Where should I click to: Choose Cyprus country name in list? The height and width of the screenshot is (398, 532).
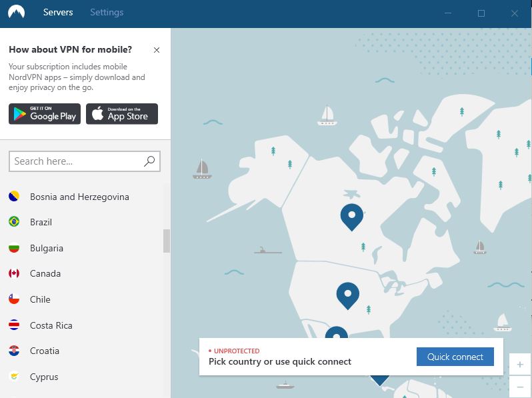coord(44,377)
